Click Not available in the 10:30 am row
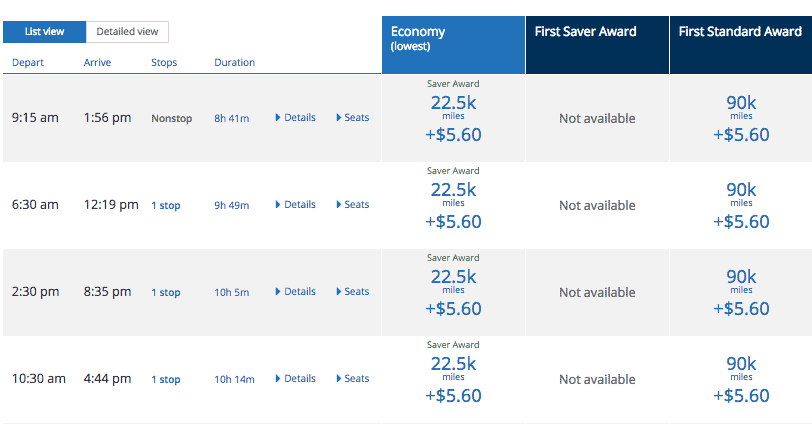812x424 pixels. tap(597, 379)
